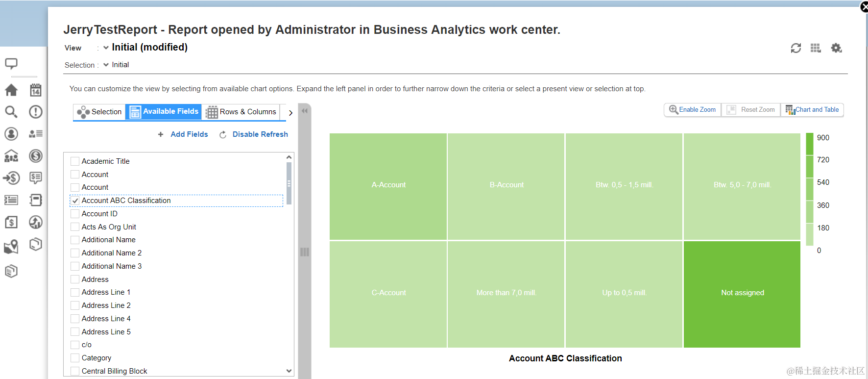Select the dark green Not assigned tile
This screenshot has height=379, width=868.
point(742,294)
